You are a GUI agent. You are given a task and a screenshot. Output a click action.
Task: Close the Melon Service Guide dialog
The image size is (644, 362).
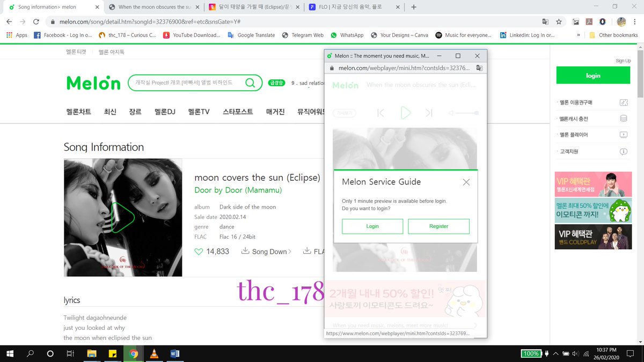coord(466,182)
